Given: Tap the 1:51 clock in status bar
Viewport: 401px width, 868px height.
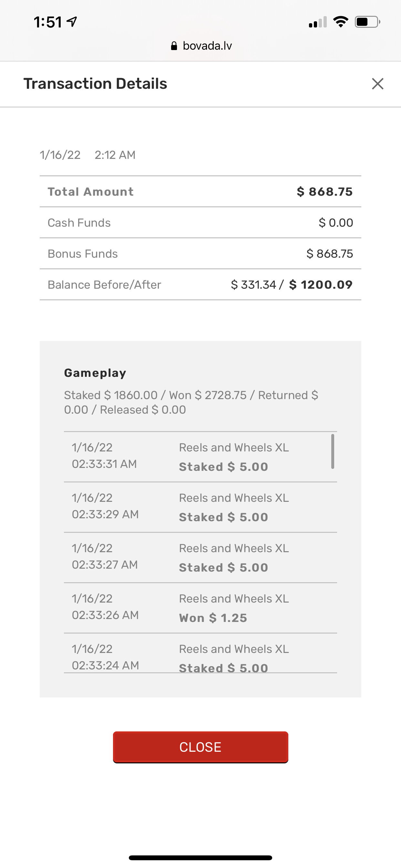Looking at the screenshot, I should coord(47,22).
